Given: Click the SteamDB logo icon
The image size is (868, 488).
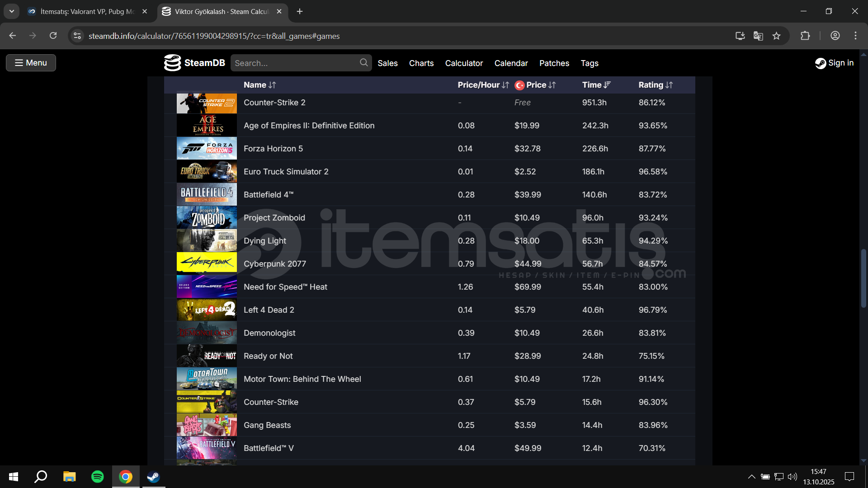Looking at the screenshot, I should coord(172,63).
